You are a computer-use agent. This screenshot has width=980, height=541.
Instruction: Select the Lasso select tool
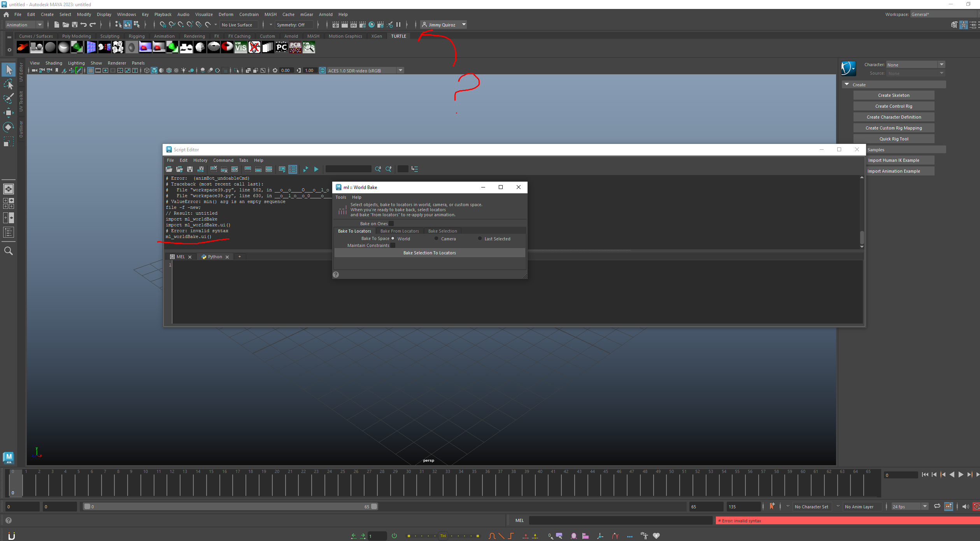[x=8, y=84]
